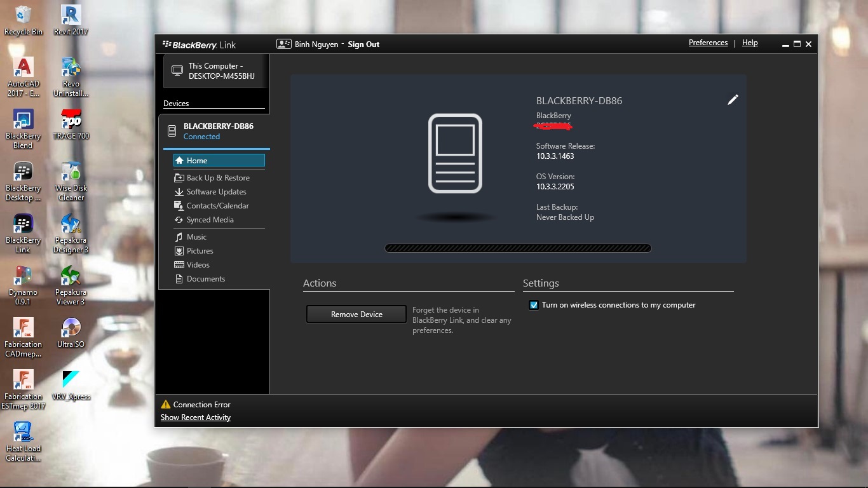The height and width of the screenshot is (488, 868).
Task: Click the Never Backed Up text
Action: point(565,217)
